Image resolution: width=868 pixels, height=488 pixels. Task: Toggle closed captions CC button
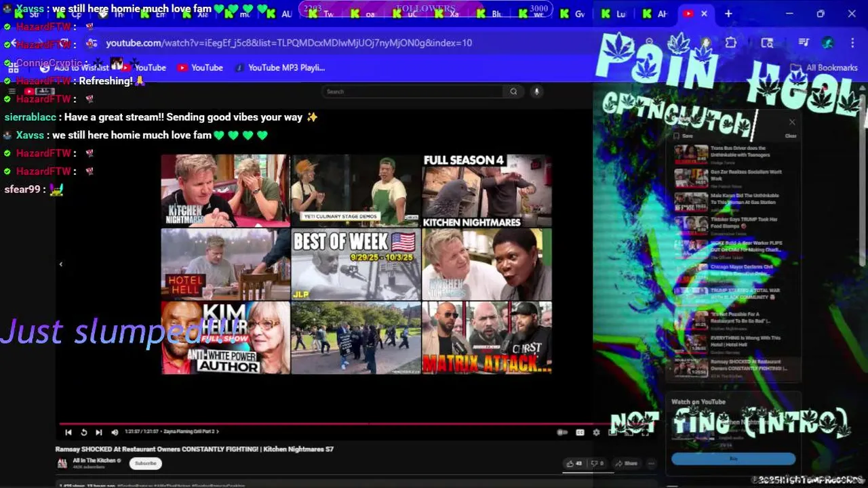580,432
